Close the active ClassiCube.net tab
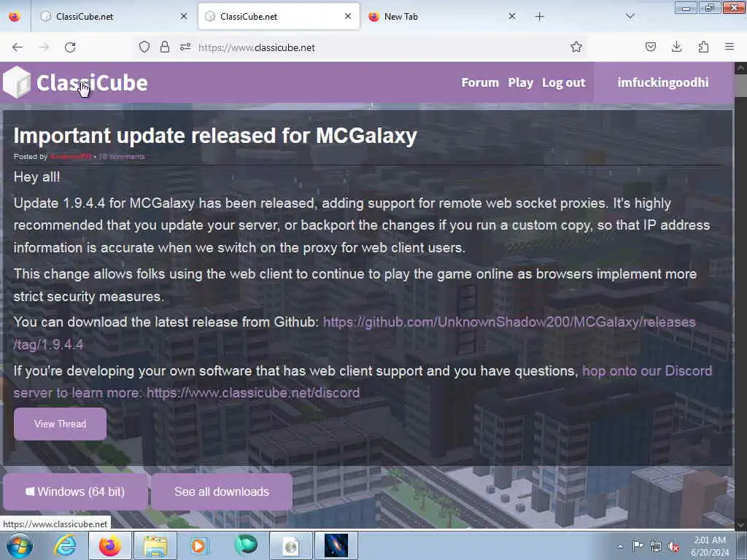This screenshot has height=560, width=747. [x=348, y=17]
